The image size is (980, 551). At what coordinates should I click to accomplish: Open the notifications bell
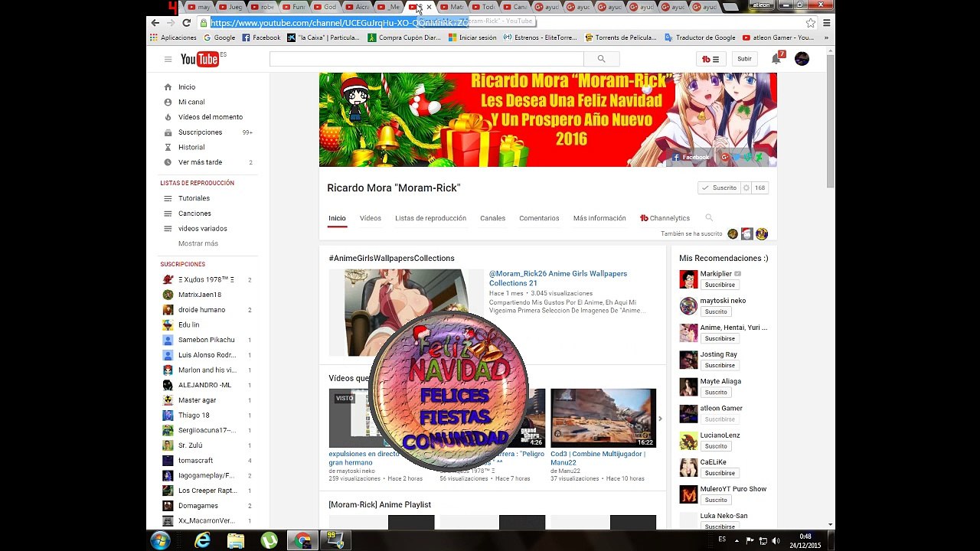pyautogui.click(x=776, y=59)
